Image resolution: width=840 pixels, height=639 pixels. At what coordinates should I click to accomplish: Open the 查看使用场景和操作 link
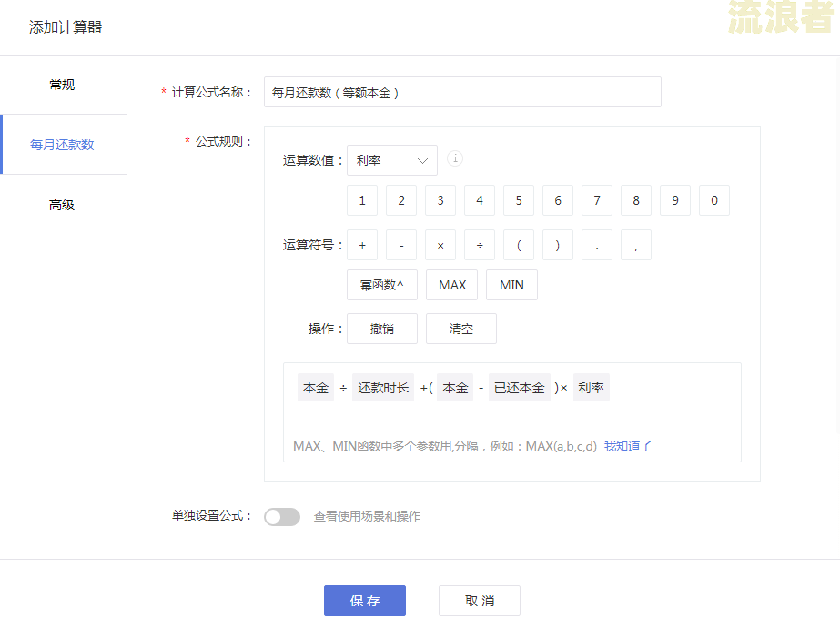tap(367, 516)
